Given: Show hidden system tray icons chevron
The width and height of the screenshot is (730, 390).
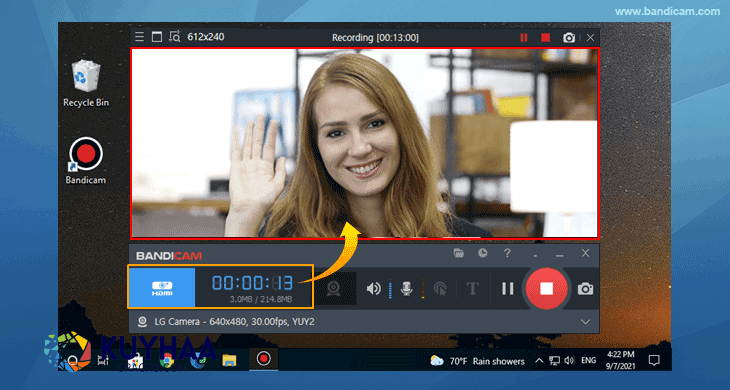Looking at the screenshot, I should click(539, 361).
